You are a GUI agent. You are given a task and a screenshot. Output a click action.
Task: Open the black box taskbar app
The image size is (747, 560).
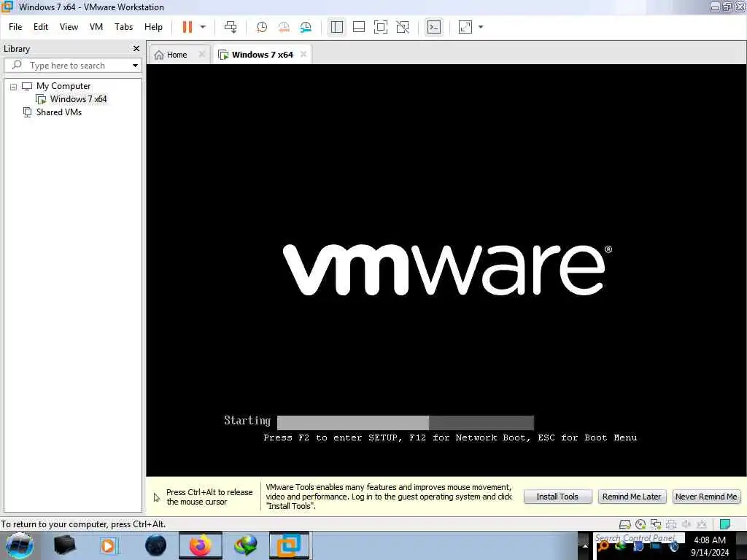pyautogui.click(x=65, y=545)
